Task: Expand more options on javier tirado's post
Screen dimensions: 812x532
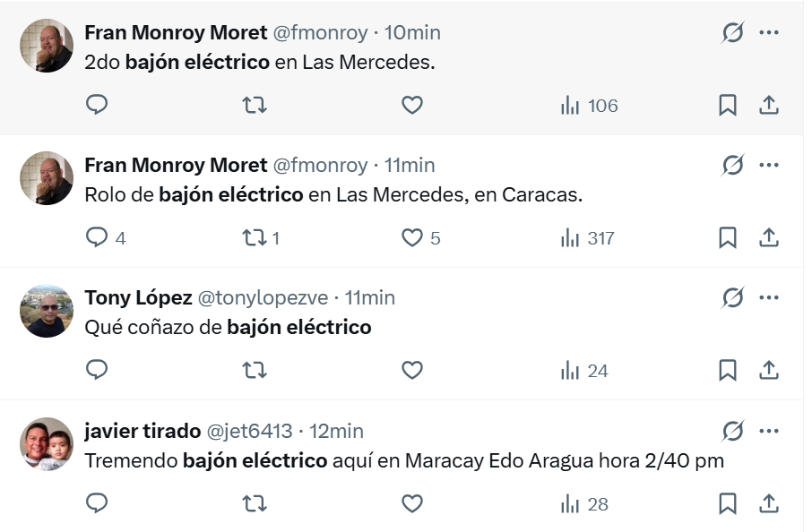Action: click(768, 431)
